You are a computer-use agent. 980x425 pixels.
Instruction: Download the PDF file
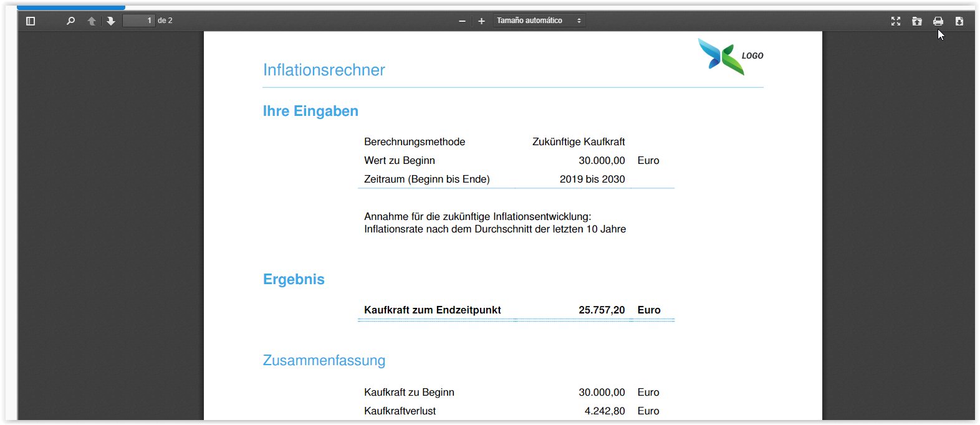click(959, 21)
